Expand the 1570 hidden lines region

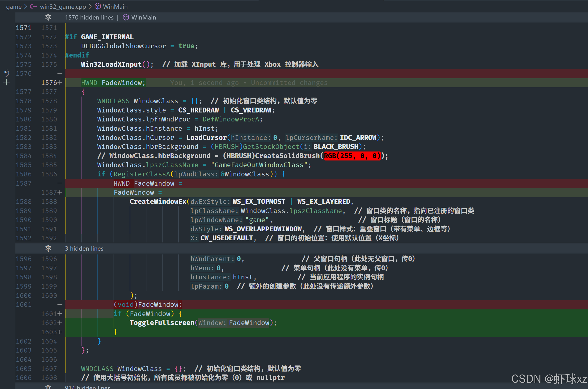tap(48, 17)
